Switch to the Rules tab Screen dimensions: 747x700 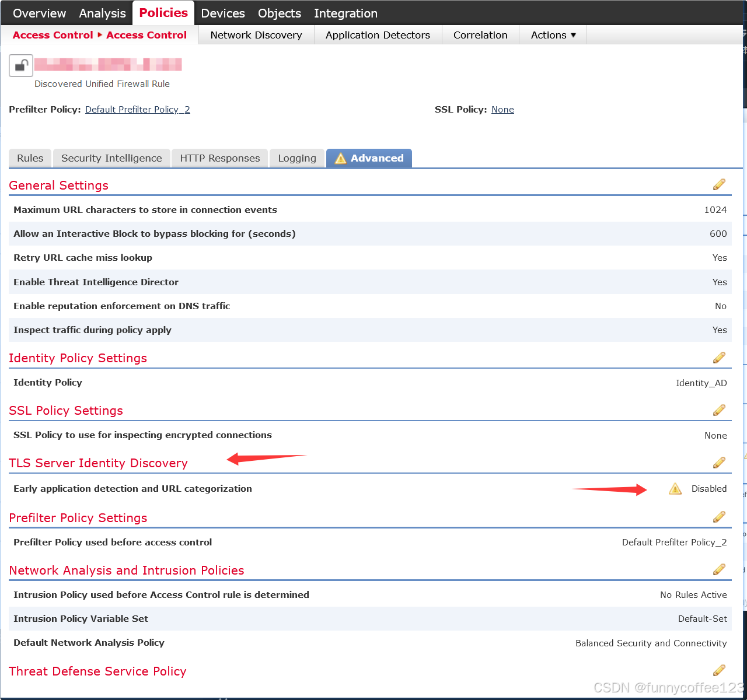point(30,158)
